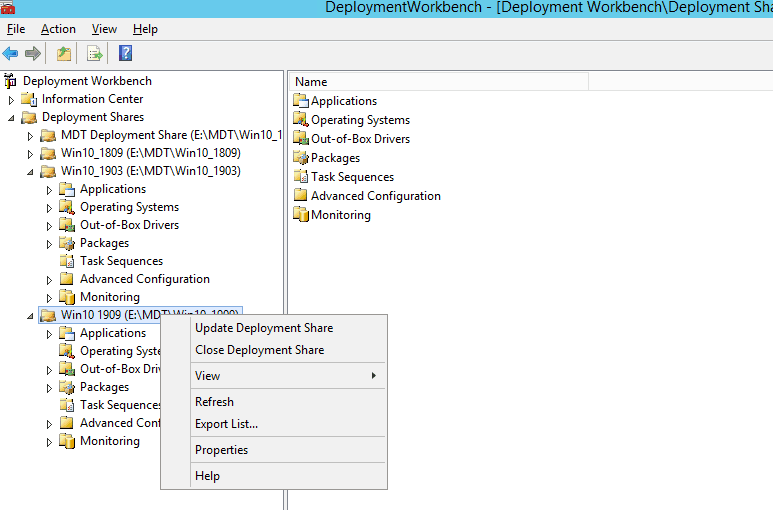Collapse the Win10_1903 deployment share node

point(30,172)
